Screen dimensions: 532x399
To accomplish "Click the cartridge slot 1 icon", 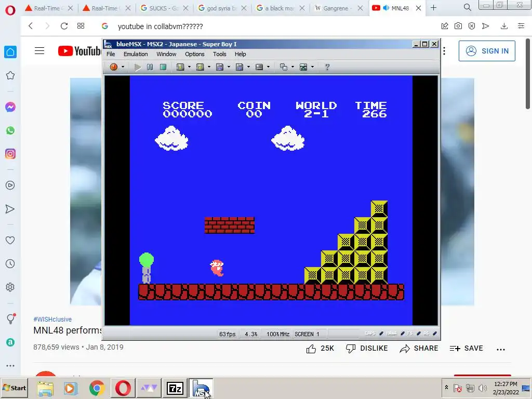I will [x=180, y=67].
